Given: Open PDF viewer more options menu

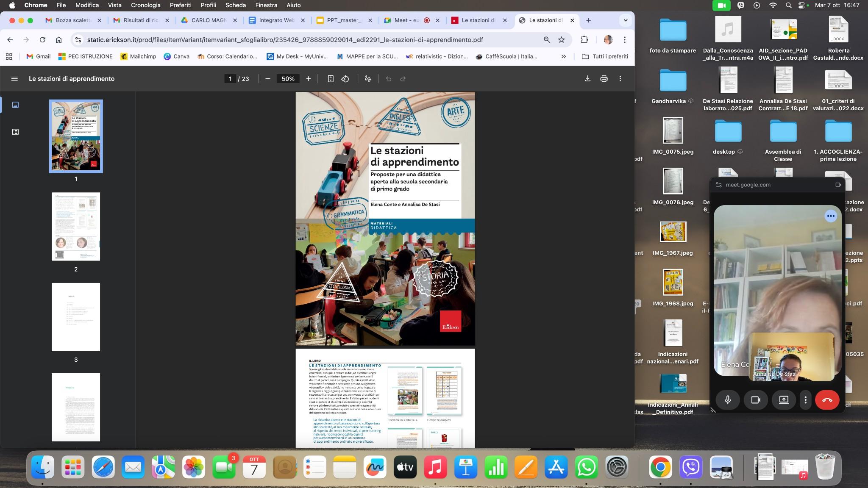Looking at the screenshot, I should [620, 79].
